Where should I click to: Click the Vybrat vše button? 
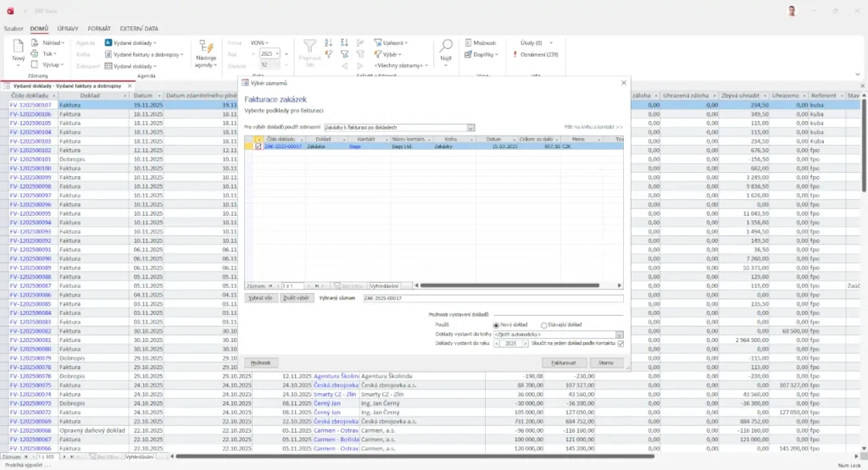point(260,298)
